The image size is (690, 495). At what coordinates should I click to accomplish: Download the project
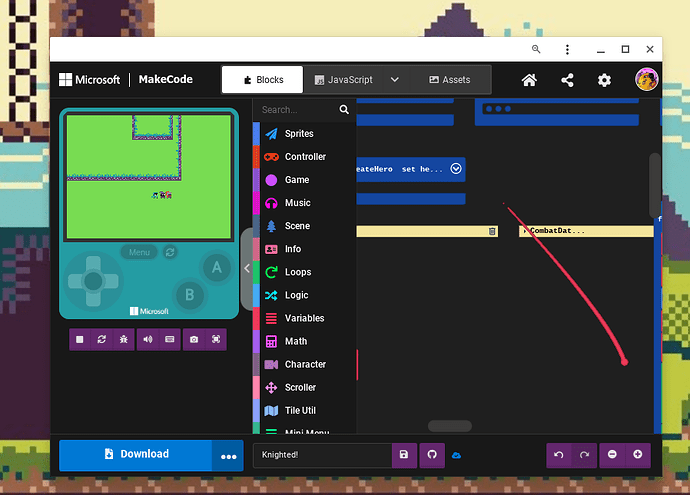tap(136, 455)
